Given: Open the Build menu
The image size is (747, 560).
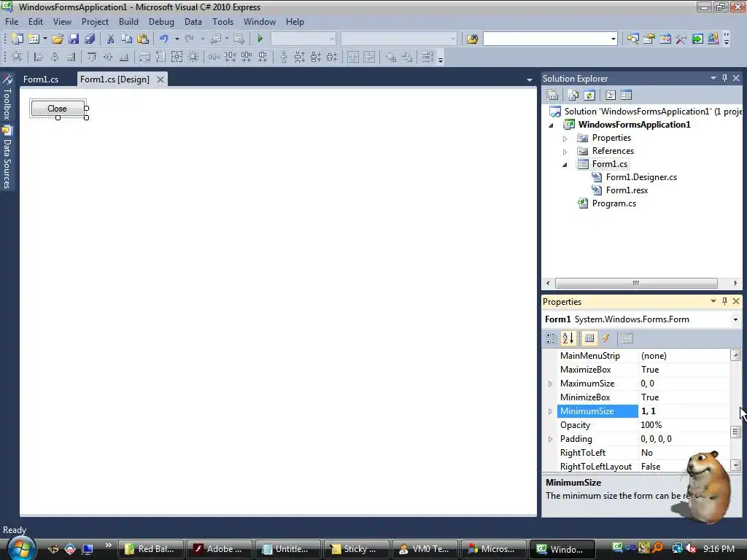Looking at the screenshot, I should click(x=128, y=22).
